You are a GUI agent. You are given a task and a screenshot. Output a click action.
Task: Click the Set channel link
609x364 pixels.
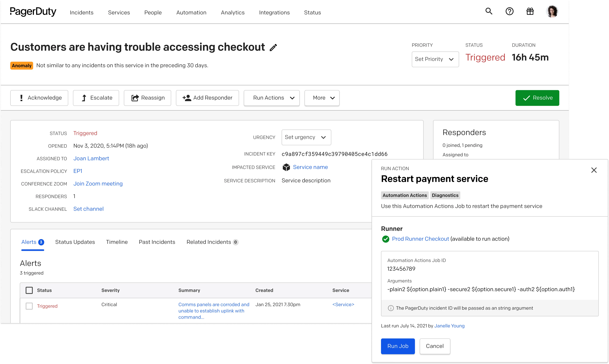click(x=88, y=209)
